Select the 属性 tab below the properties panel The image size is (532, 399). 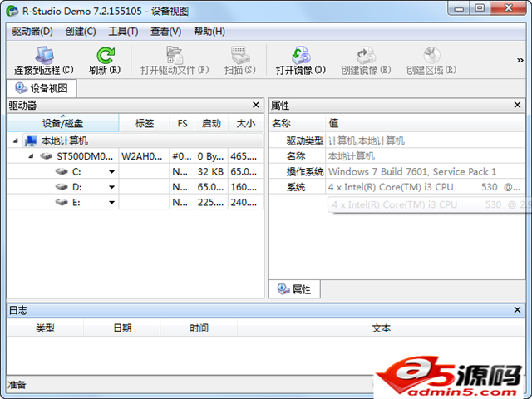[294, 289]
